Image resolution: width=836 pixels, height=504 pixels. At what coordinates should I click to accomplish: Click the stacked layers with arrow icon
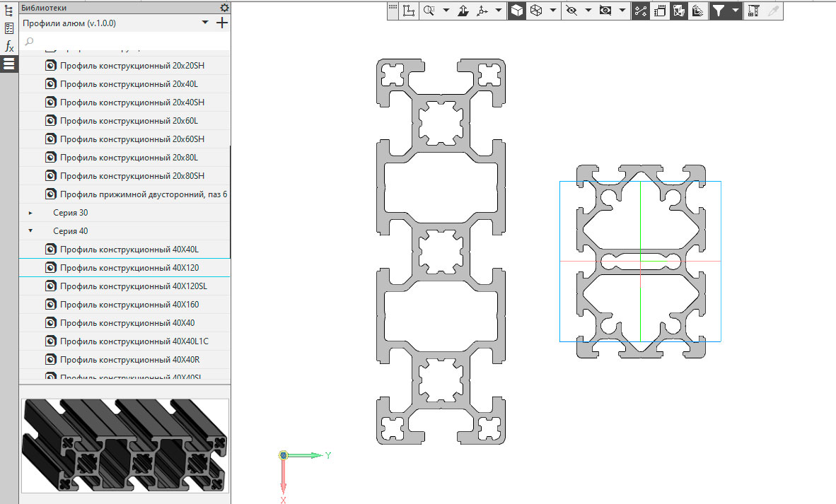698,11
